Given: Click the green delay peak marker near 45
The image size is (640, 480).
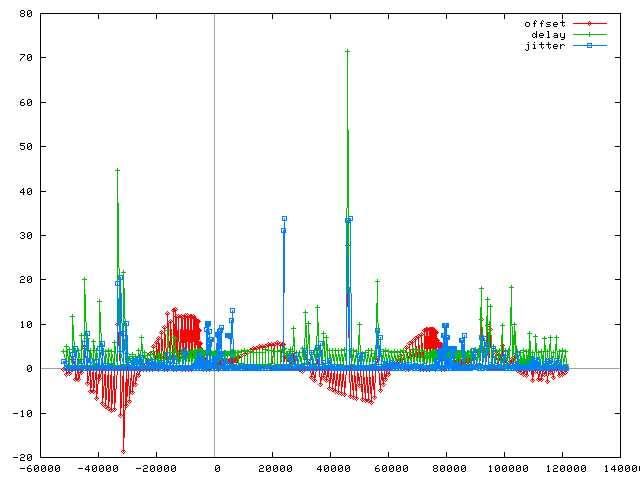Looking at the screenshot, I should click(118, 171).
